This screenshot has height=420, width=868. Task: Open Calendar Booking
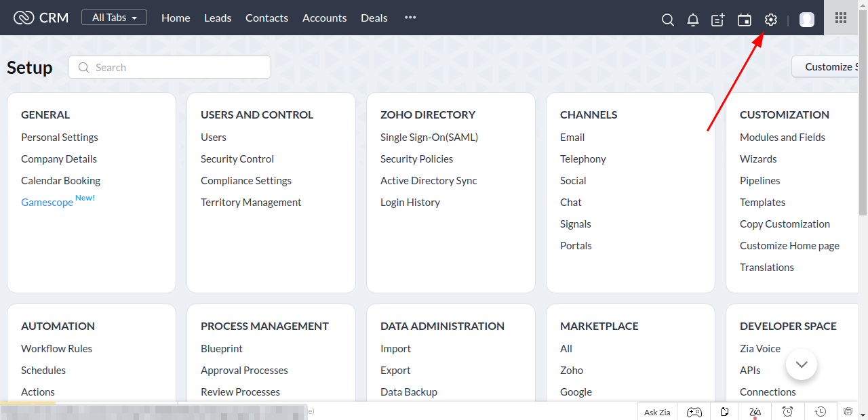point(61,181)
